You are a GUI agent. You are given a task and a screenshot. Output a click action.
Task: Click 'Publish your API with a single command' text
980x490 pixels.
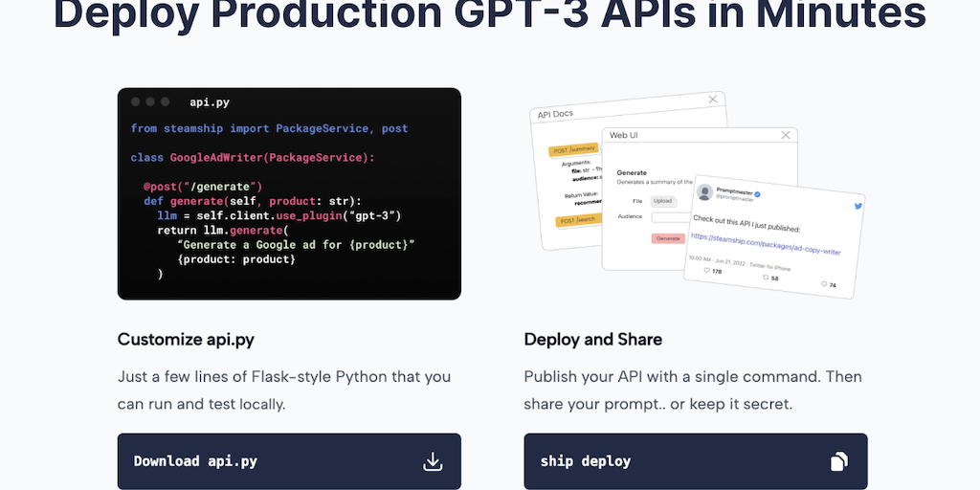click(x=671, y=377)
